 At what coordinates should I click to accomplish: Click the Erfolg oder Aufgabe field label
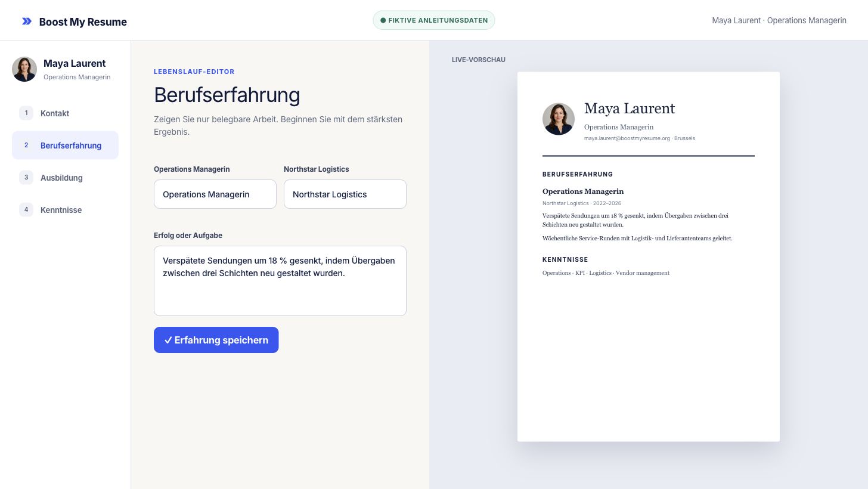click(x=188, y=236)
